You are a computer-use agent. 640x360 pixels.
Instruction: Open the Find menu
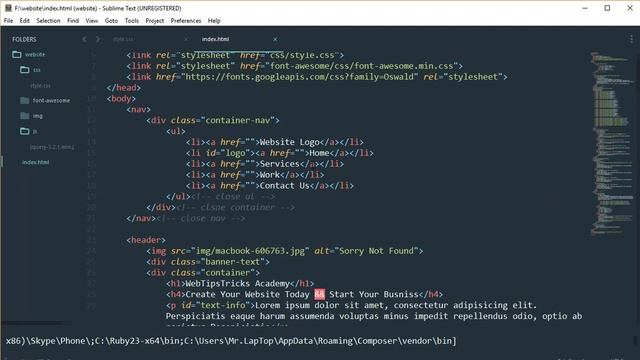pyautogui.click(x=73, y=21)
